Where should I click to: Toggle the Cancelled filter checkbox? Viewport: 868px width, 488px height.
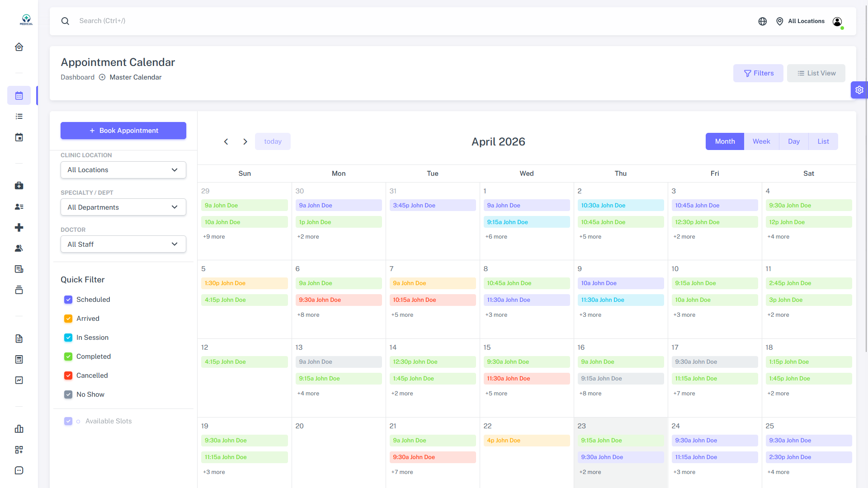pyautogui.click(x=68, y=375)
